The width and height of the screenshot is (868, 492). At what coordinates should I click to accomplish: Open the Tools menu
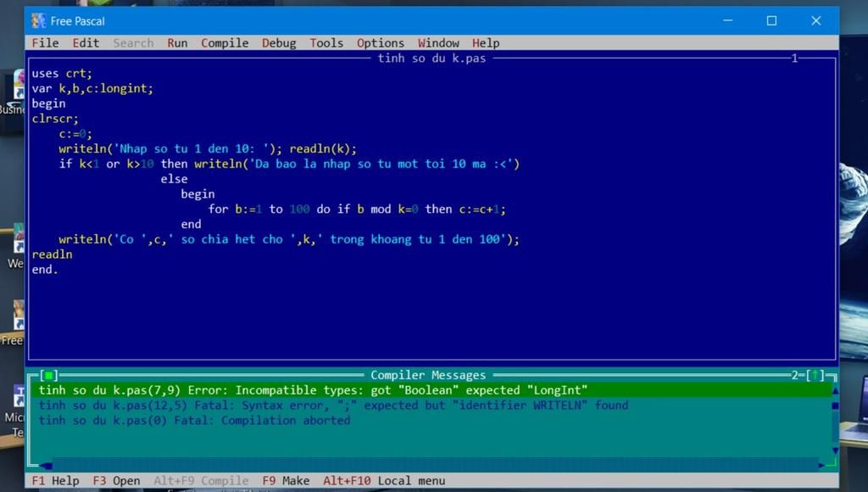[326, 43]
